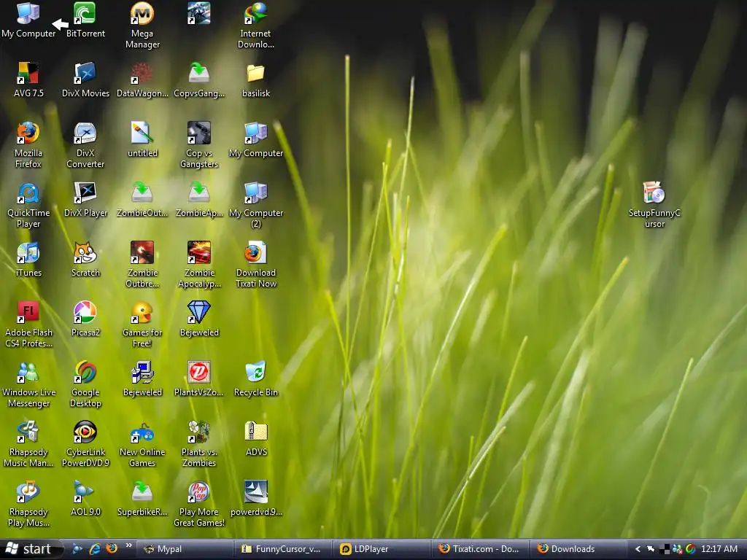This screenshot has width=747, height=560.
Task: Launch the Zombie Outbreak game shortcut
Action: [x=142, y=264]
